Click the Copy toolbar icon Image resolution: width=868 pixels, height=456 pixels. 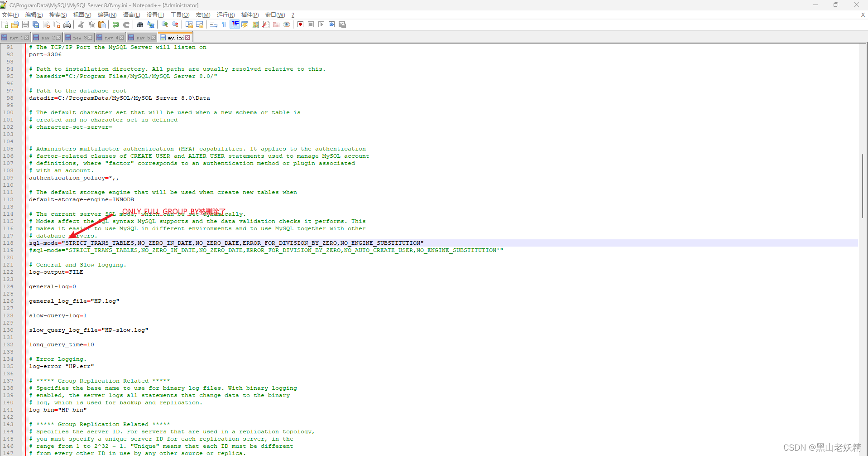click(x=91, y=24)
